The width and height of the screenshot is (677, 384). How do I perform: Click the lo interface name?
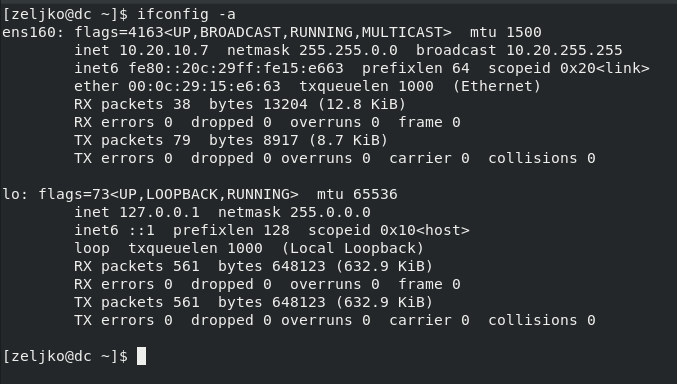coord(12,194)
